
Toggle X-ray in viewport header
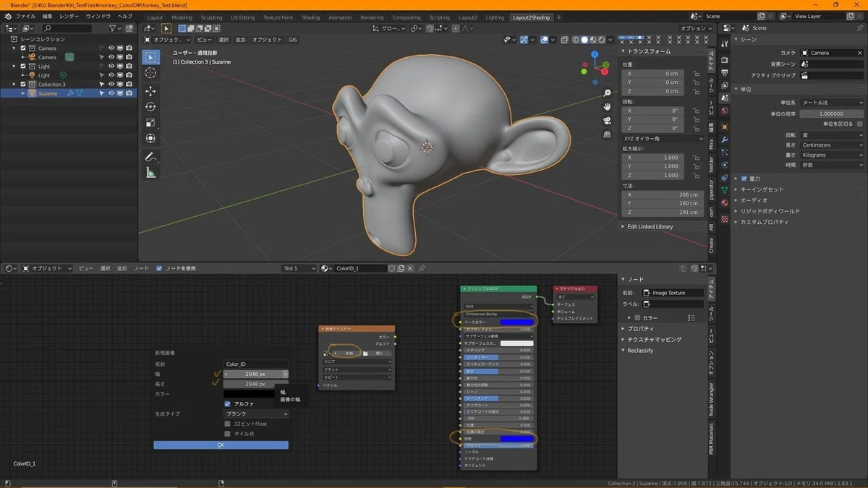[x=566, y=40]
